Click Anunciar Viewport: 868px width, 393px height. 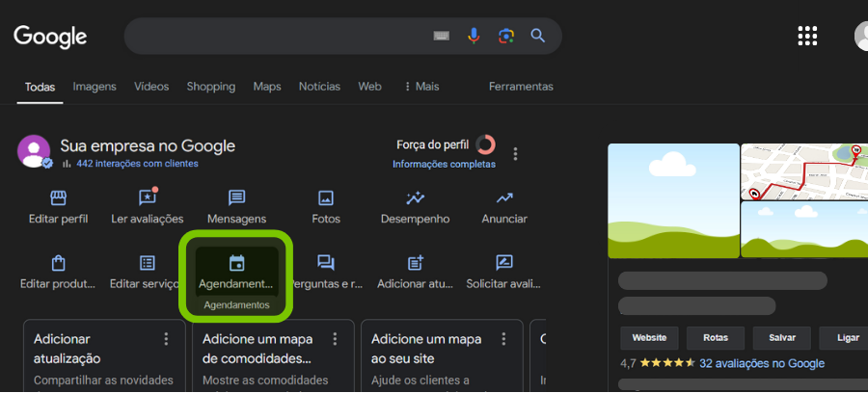click(504, 208)
